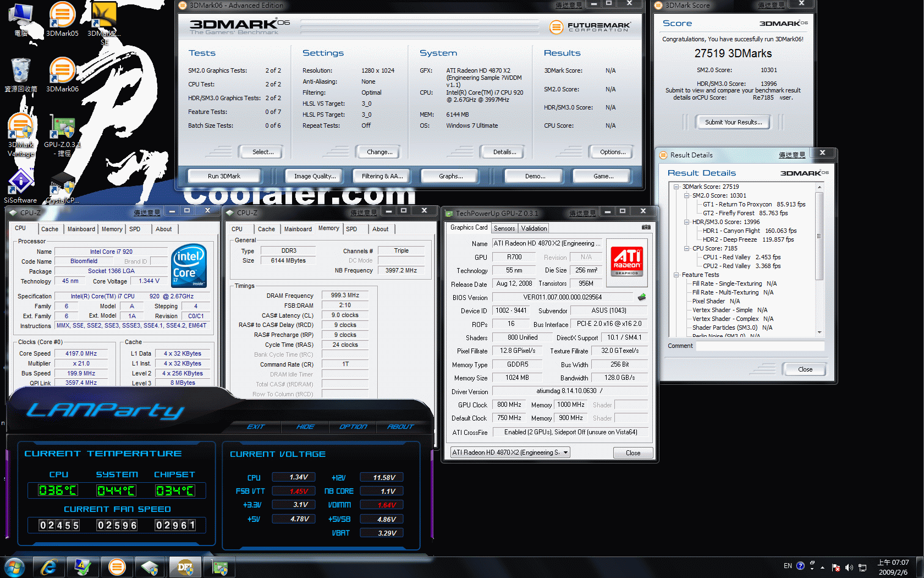Open Image Quality... in 3DMark06
This screenshot has width=924, height=578.
click(314, 176)
